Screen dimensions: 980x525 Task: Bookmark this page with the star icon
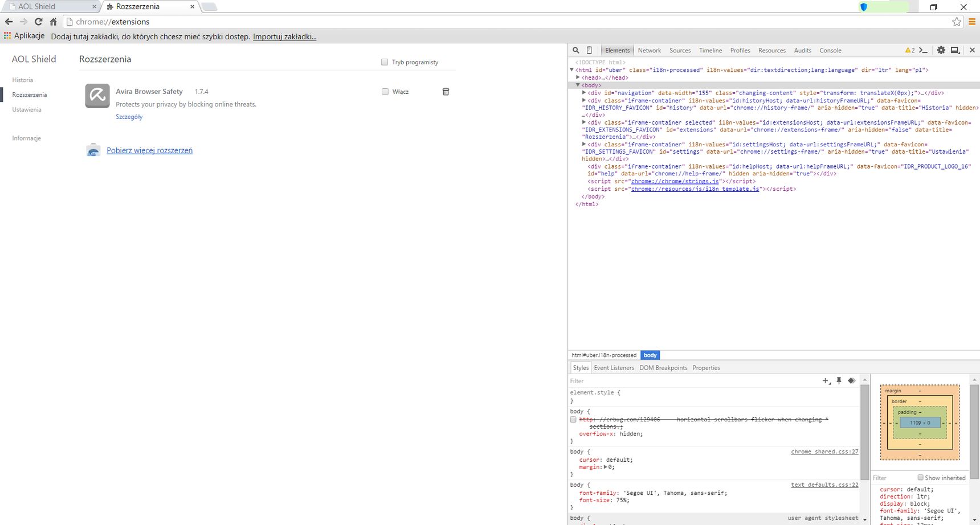coord(957,22)
